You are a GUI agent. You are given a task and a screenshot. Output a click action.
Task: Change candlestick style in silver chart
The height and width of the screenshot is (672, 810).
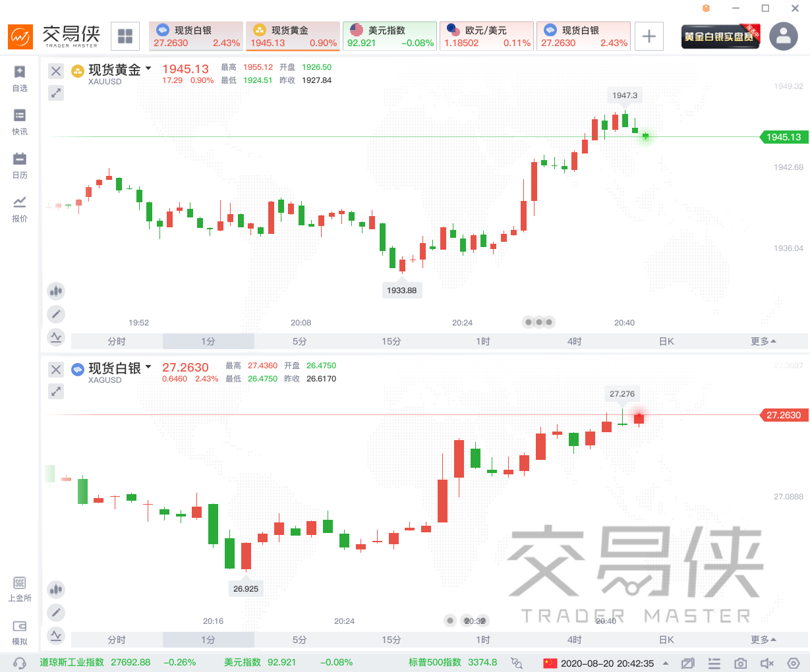click(56, 589)
